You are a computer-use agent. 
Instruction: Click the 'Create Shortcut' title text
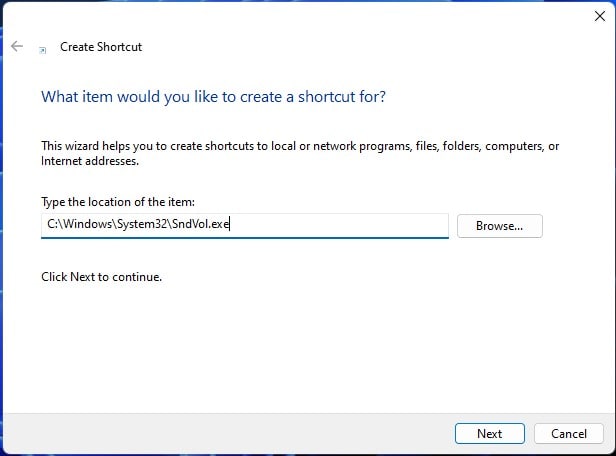coord(101,47)
